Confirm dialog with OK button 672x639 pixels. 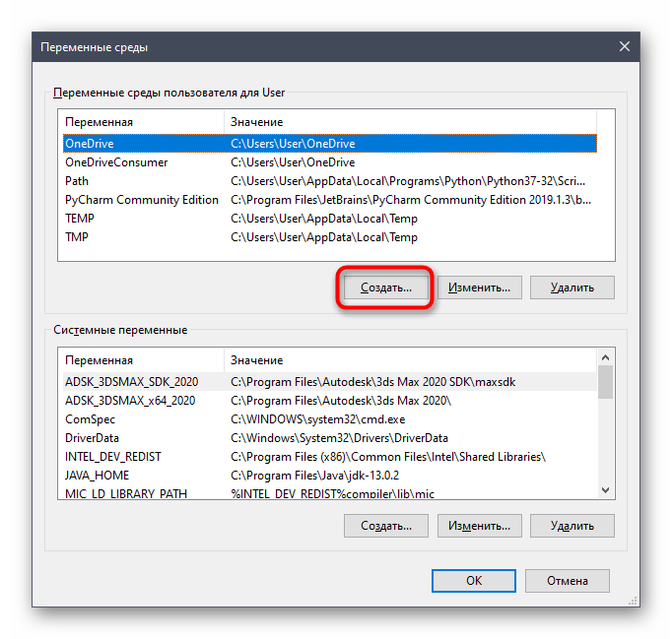coord(474,580)
